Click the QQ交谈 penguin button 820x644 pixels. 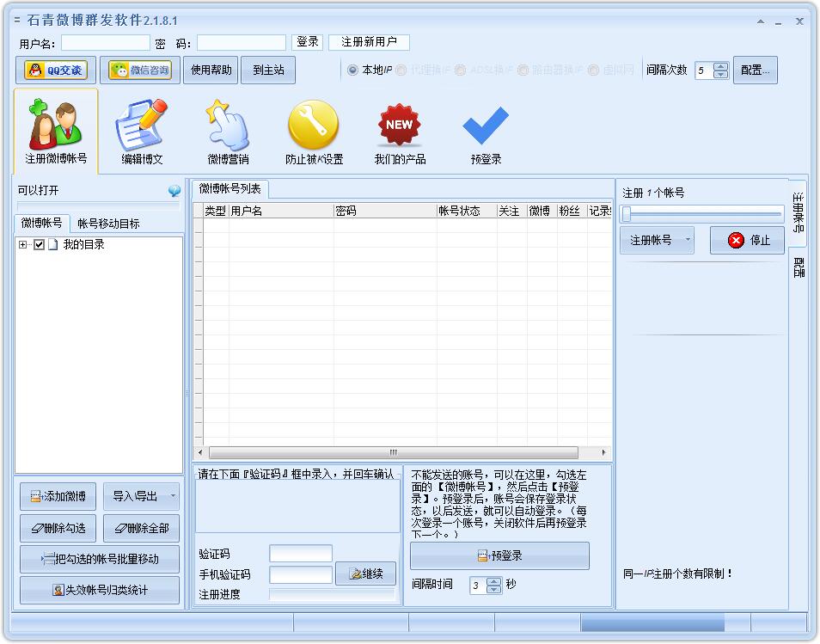pos(56,71)
